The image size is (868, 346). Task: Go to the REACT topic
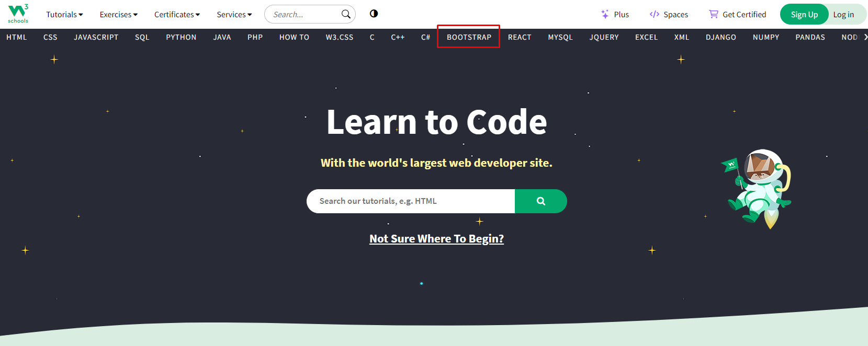[520, 37]
